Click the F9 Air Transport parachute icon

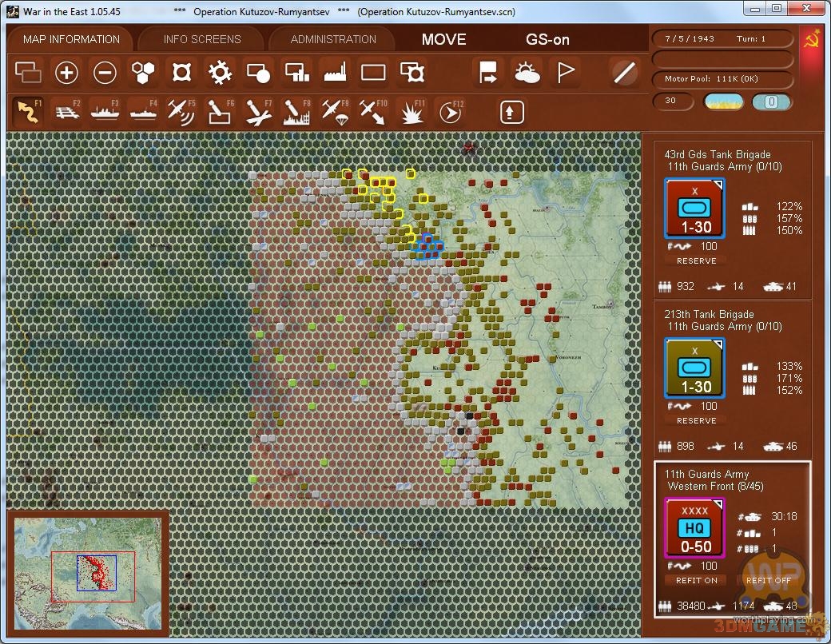(335, 111)
